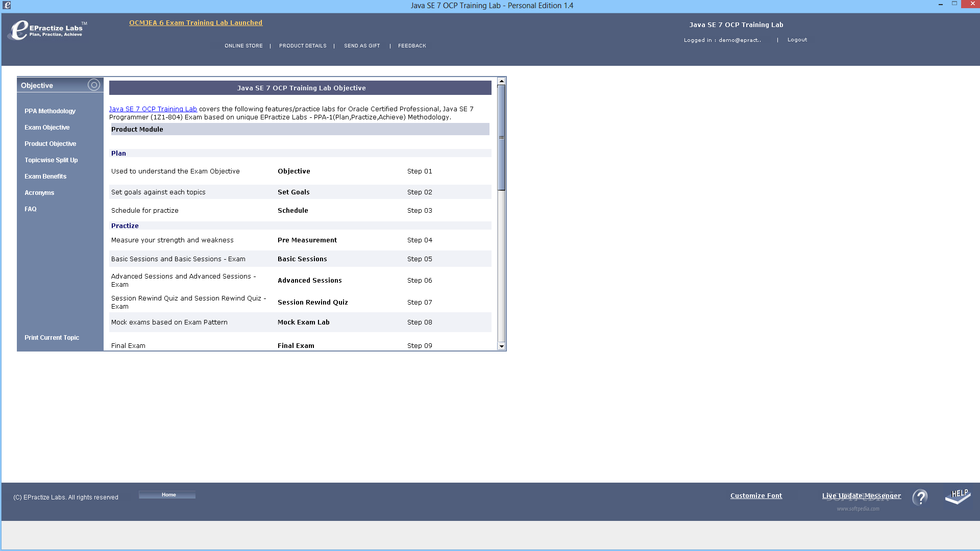This screenshot has height=551, width=980.
Task: Open the Customize Font link
Action: pos(756,496)
